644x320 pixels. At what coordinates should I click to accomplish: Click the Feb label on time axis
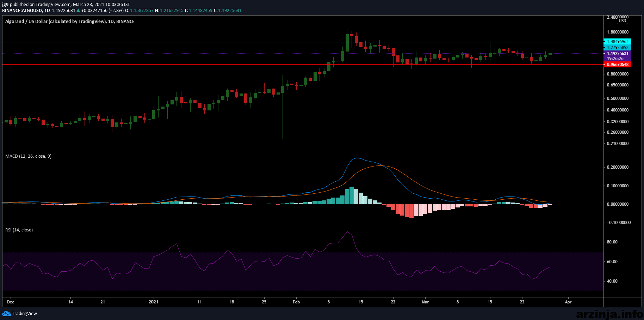(x=296, y=302)
